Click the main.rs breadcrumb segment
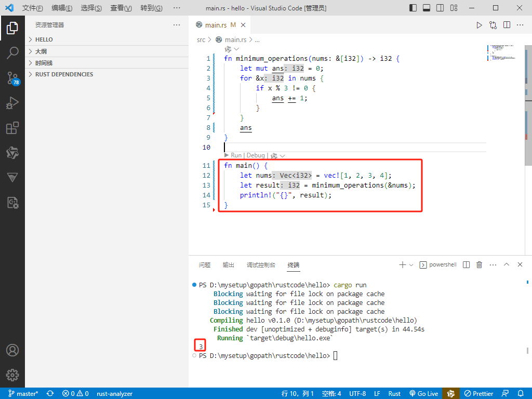532x399 pixels. pyautogui.click(x=235, y=40)
